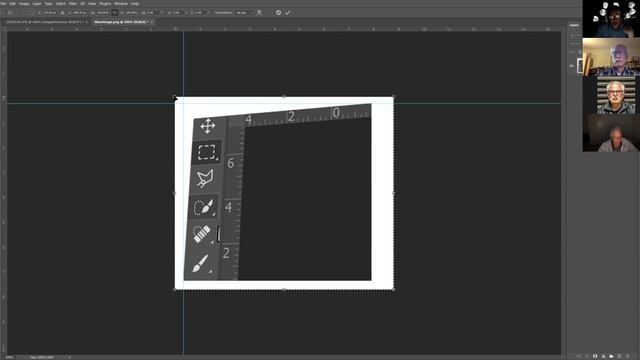Create a new layer icon
Viewport: 640px width, 360px height.
click(x=619, y=356)
